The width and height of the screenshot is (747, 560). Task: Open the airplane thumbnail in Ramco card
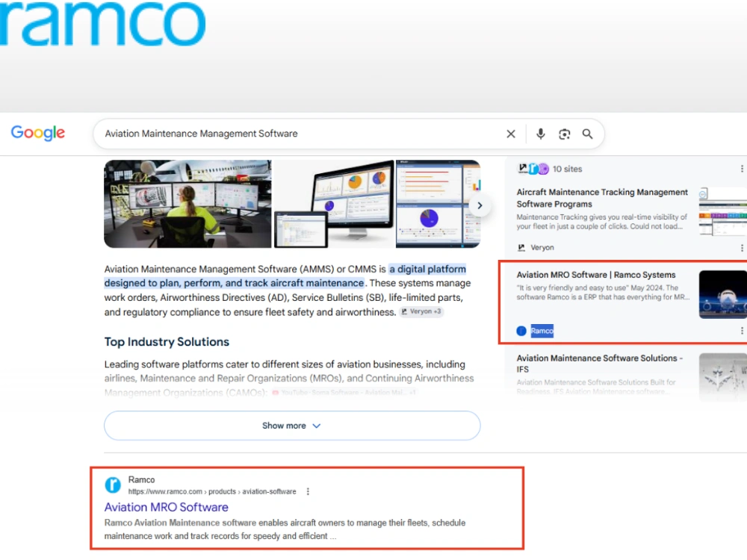(722, 294)
